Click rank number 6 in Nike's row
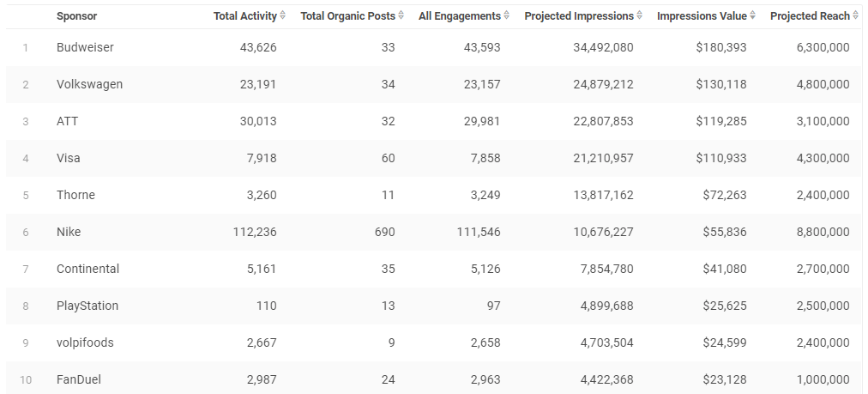Image resolution: width=868 pixels, height=394 pixels. click(26, 232)
